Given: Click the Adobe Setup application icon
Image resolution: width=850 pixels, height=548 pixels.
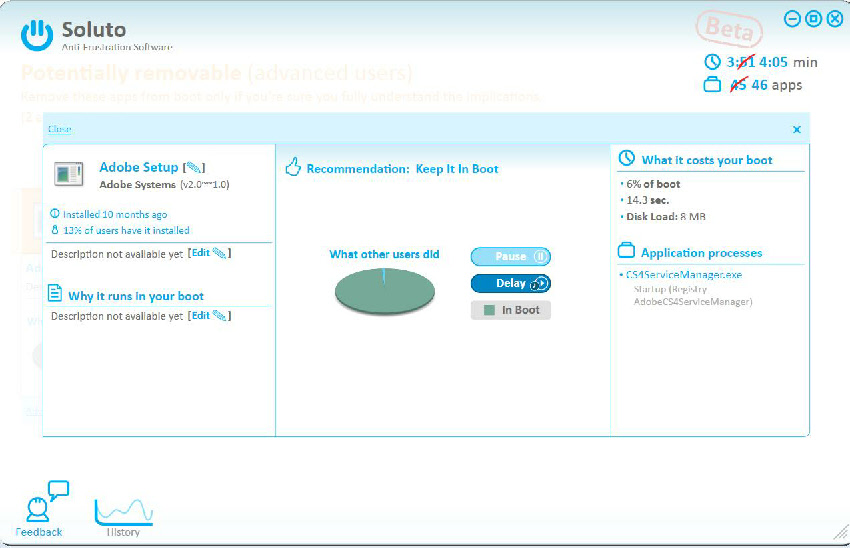Looking at the screenshot, I should point(69,175).
